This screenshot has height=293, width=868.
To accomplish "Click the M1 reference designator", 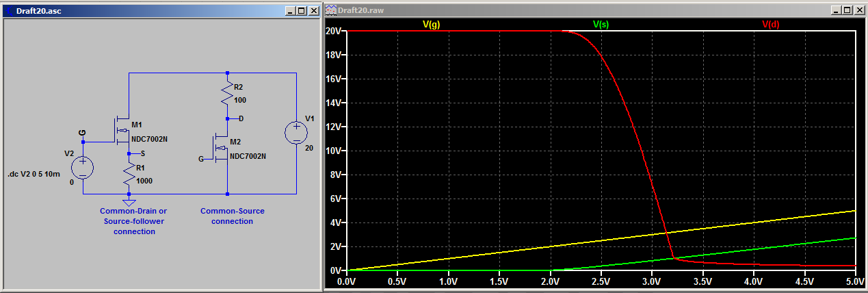I will coord(137,125).
